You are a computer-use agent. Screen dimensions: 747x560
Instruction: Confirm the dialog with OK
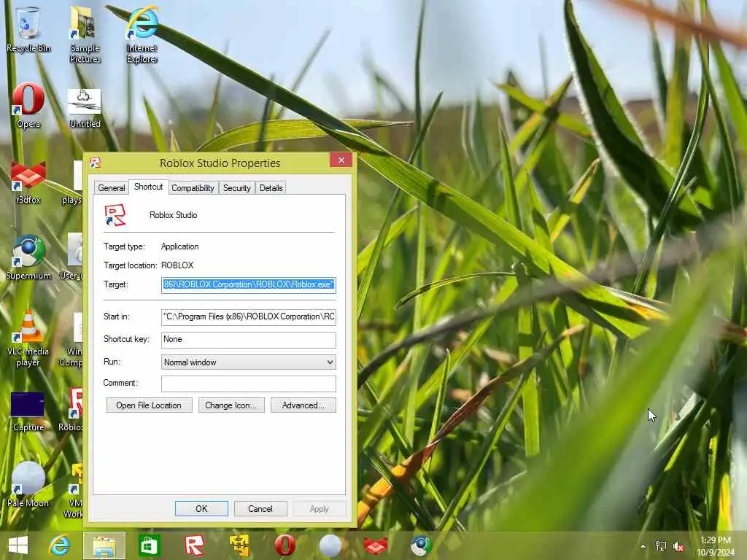(201, 508)
